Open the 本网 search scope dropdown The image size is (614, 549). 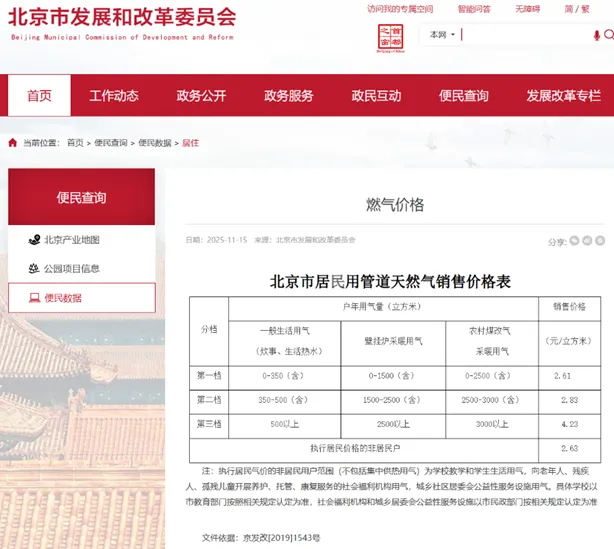[442, 35]
